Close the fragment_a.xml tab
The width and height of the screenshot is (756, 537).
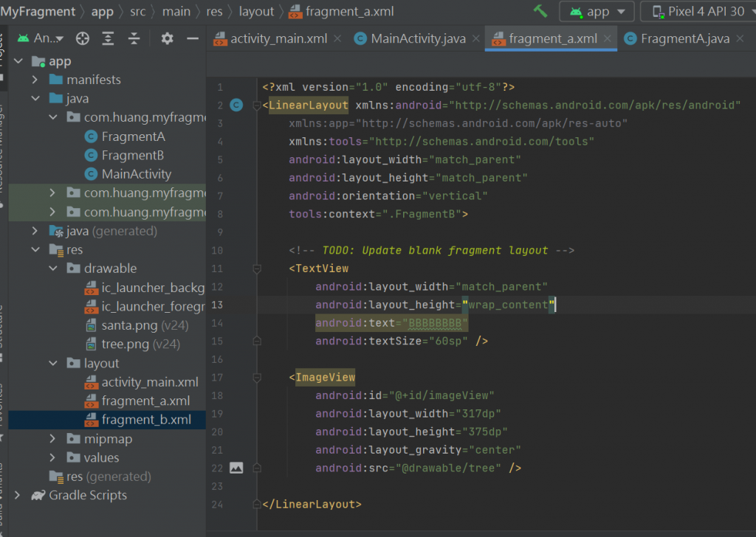[x=608, y=38]
